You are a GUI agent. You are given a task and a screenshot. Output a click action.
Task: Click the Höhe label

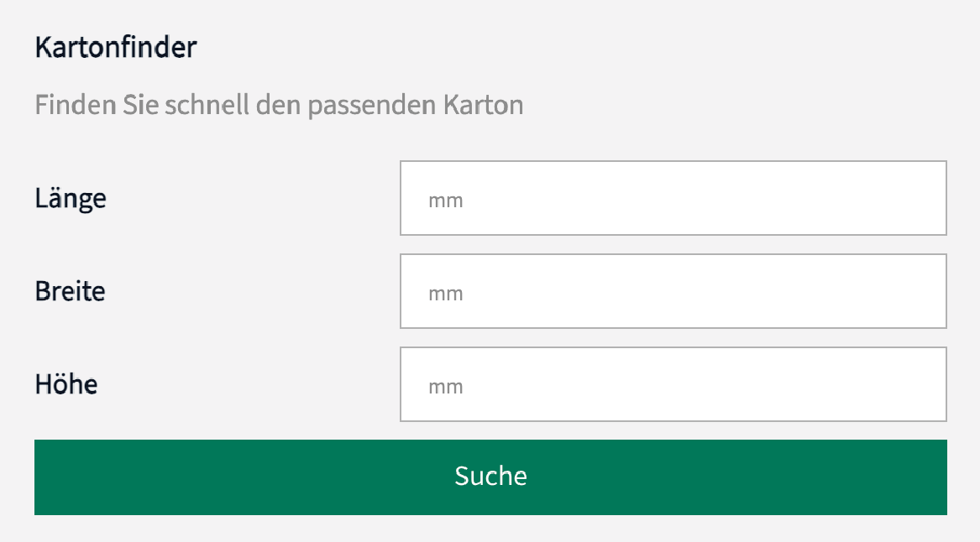coord(66,384)
